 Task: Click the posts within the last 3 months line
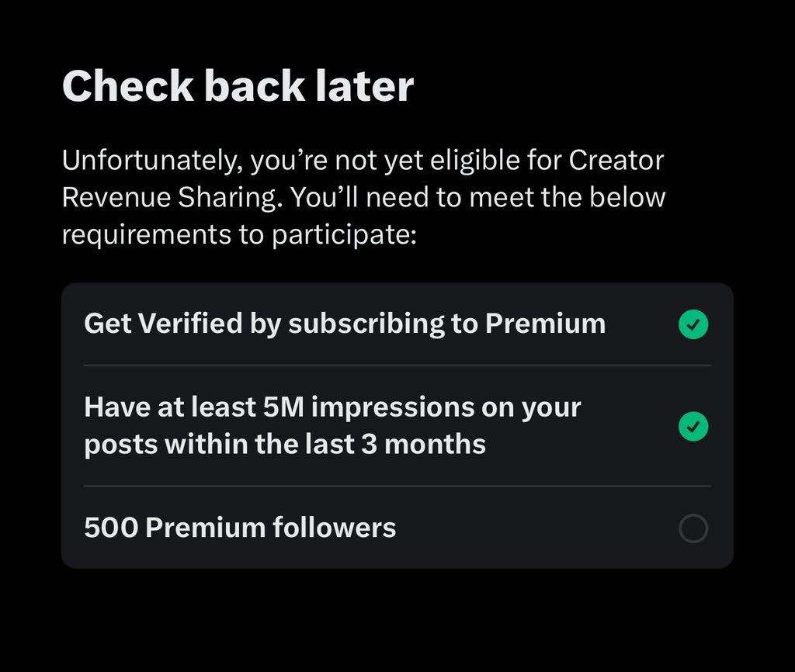(x=285, y=445)
